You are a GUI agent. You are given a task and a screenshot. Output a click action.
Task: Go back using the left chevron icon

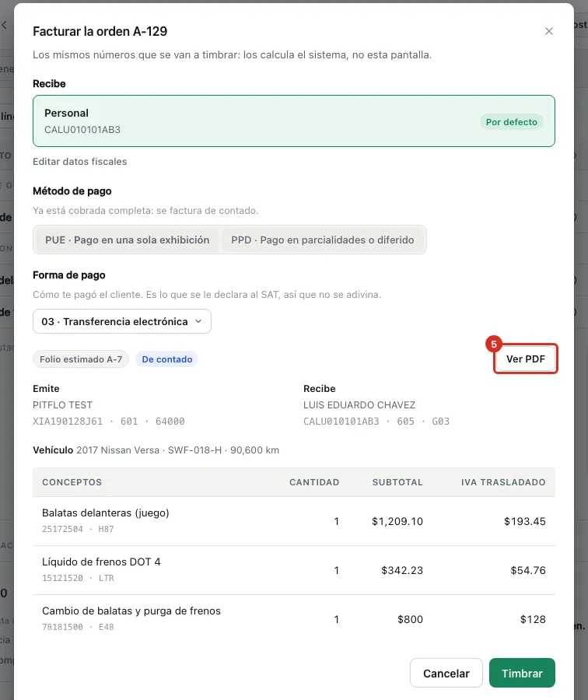[4, 25]
